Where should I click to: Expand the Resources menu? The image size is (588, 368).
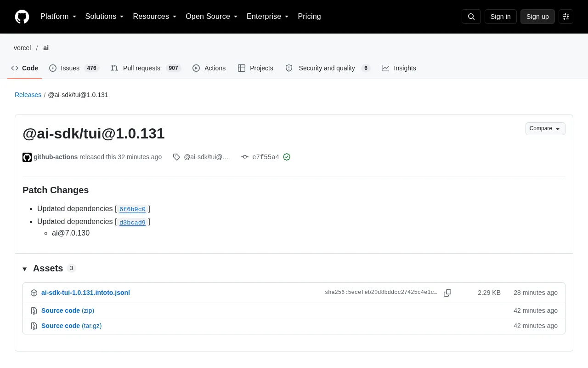pos(155,17)
